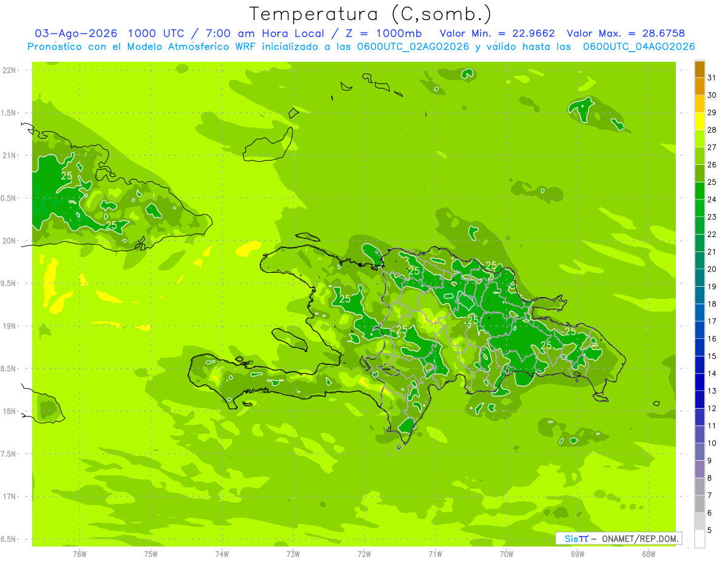Click the legend value "28"

(712, 130)
